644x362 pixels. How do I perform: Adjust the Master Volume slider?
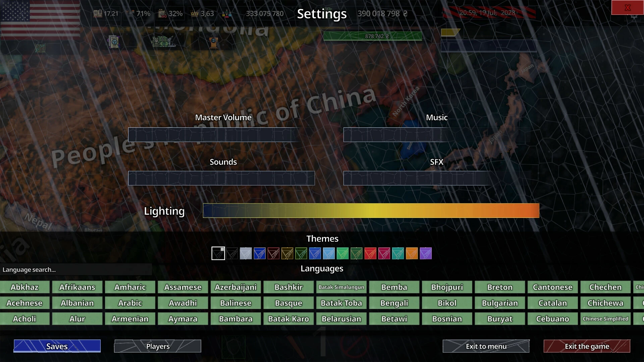(x=221, y=135)
